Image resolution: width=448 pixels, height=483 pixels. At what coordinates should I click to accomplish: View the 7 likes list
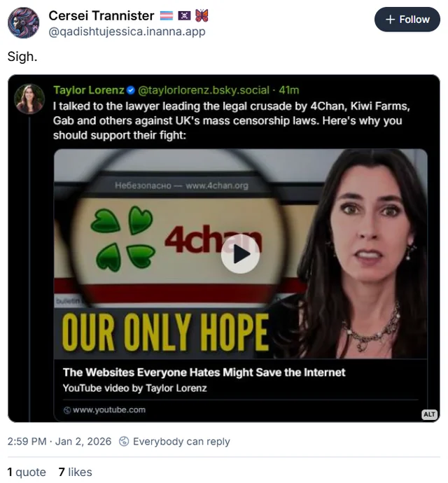pyautogui.click(x=75, y=472)
